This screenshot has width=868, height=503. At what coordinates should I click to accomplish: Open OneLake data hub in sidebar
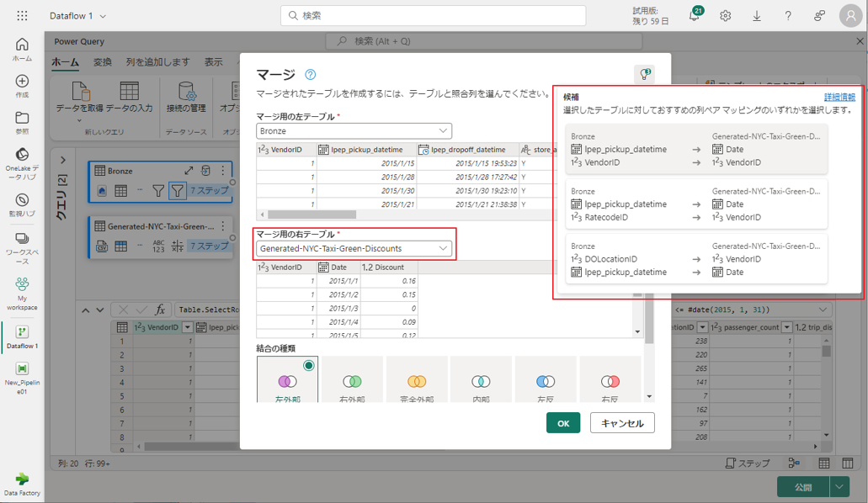click(22, 160)
